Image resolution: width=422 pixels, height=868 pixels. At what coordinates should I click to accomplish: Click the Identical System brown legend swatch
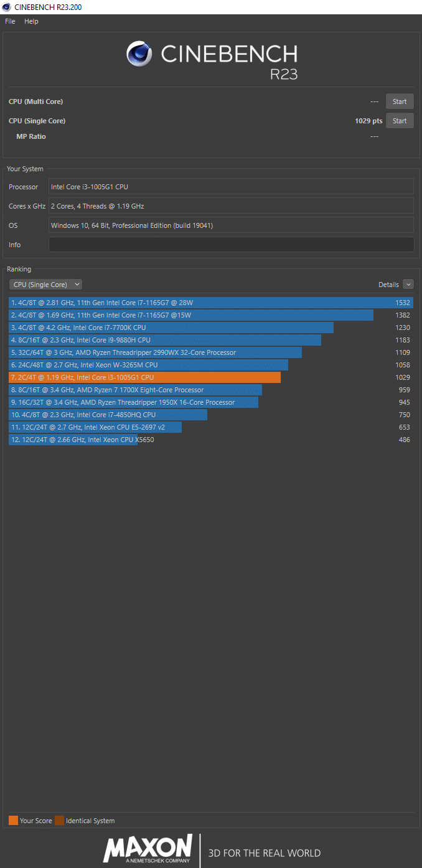(x=59, y=821)
